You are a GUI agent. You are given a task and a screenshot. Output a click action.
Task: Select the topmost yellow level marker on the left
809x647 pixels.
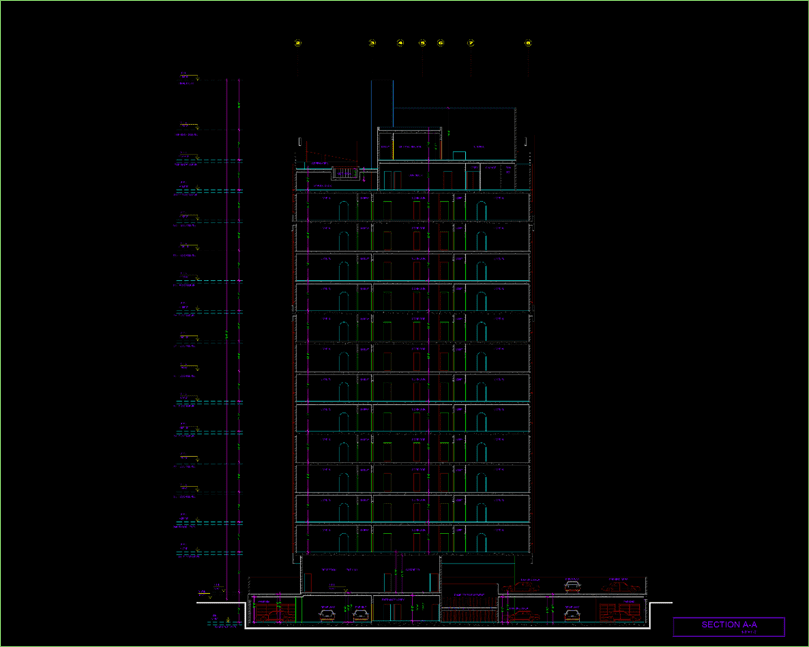189,77
